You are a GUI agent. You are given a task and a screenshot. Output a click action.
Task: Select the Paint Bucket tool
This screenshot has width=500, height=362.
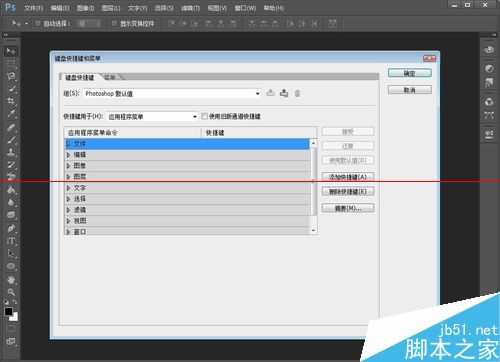pos(11,190)
